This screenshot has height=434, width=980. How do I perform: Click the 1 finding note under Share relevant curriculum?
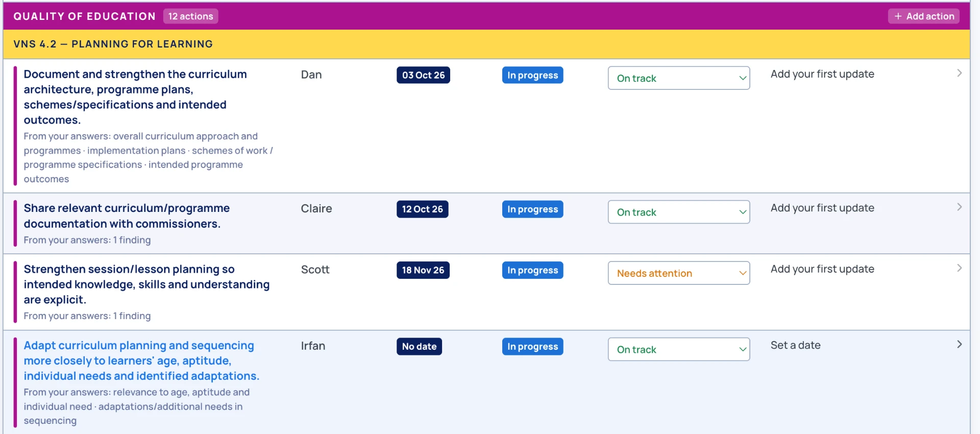tap(87, 240)
